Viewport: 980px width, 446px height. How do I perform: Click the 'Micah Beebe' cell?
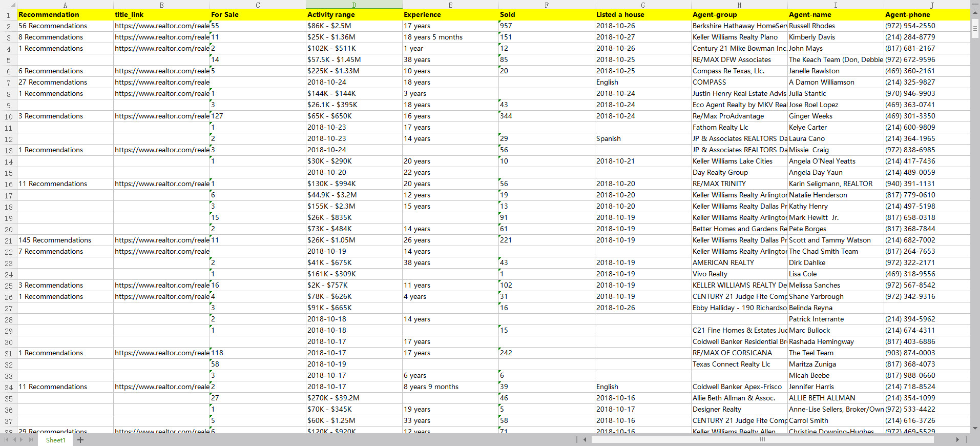tap(836, 376)
